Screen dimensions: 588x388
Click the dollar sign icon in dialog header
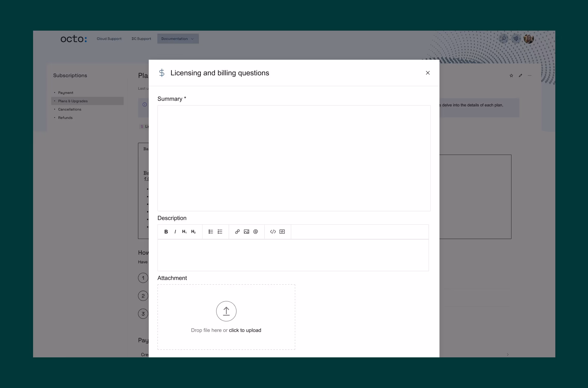click(162, 73)
